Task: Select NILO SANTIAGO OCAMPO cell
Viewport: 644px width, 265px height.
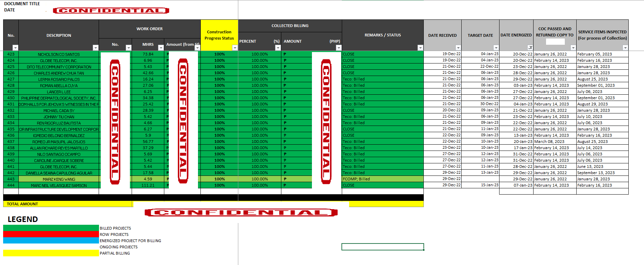Action: click(59, 154)
